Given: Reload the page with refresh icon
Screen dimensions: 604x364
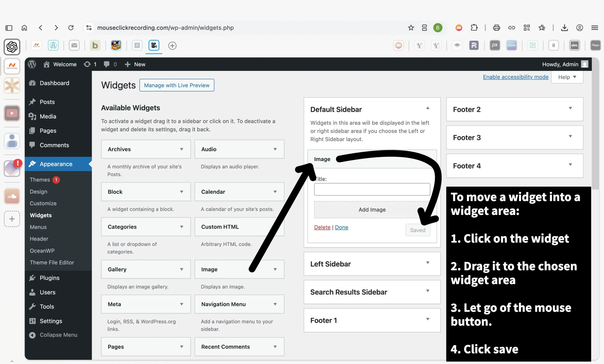Looking at the screenshot, I should point(71,28).
